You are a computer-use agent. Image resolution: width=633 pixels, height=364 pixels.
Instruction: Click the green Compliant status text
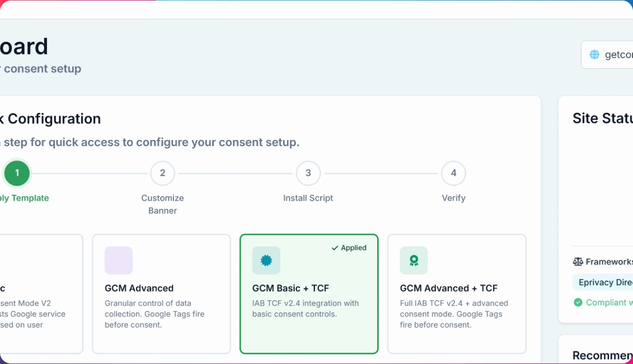pyautogui.click(x=609, y=302)
